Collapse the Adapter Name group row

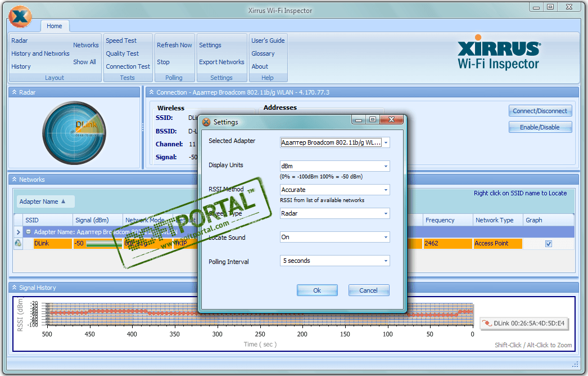pyautogui.click(x=28, y=232)
